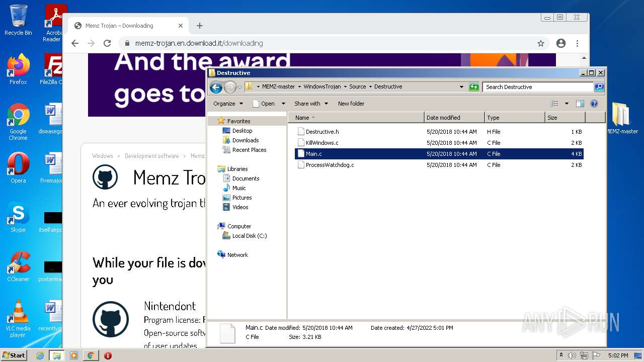Click the change view icon in Explorer
The width and height of the screenshot is (644, 362).
point(554,104)
